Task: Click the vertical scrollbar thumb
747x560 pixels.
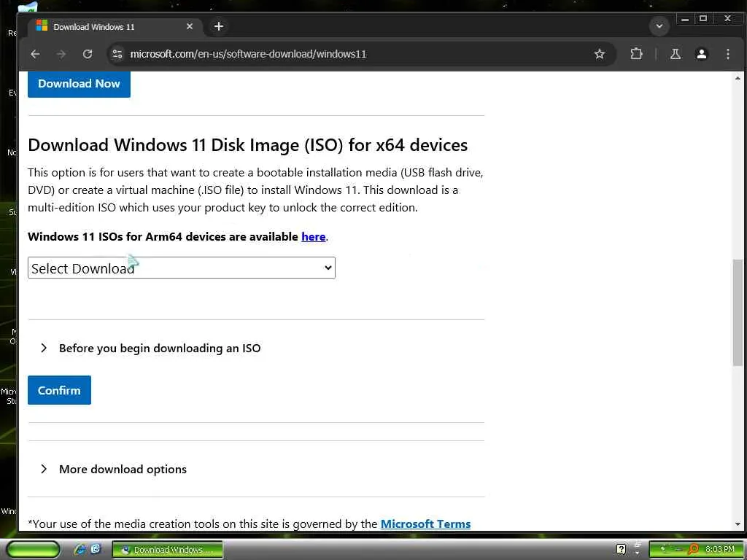Action: pyautogui.click(x=738, y=312)
